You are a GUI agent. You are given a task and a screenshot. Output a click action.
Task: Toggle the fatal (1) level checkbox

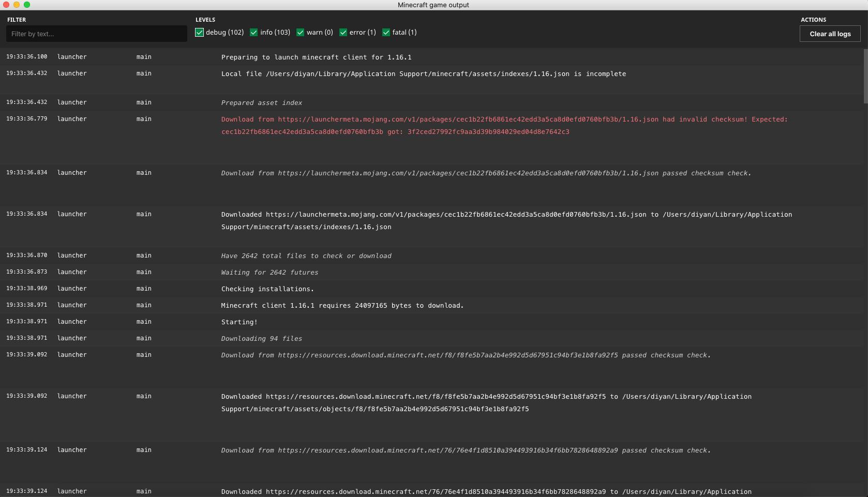click(386, 33)
